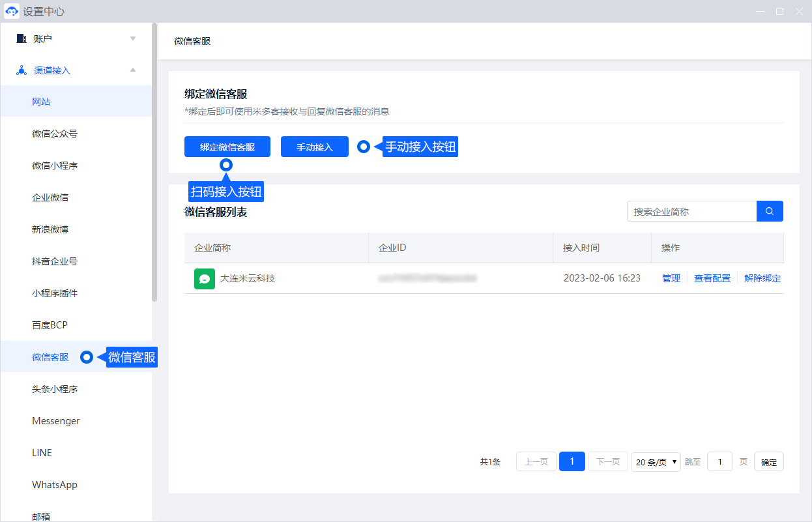Go to WhatsApp channel settings

pyautogui.click(x=55, y=485)
